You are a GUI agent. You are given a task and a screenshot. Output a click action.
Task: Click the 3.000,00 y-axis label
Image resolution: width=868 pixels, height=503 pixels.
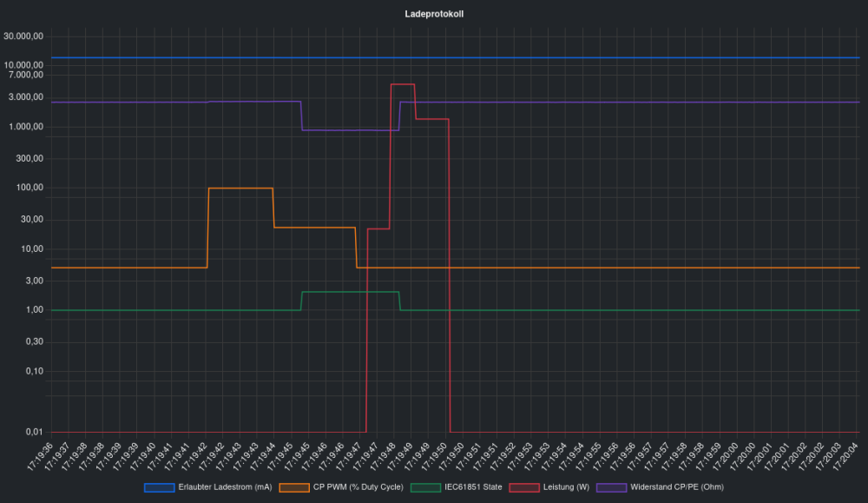25,97
